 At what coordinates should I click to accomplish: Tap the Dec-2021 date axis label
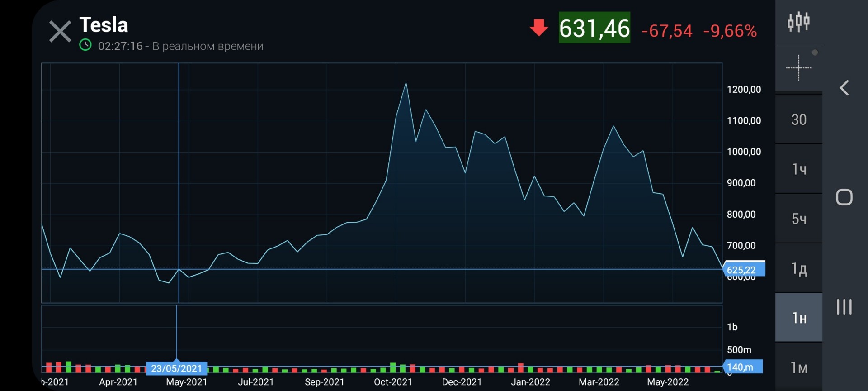click(462, 382)
